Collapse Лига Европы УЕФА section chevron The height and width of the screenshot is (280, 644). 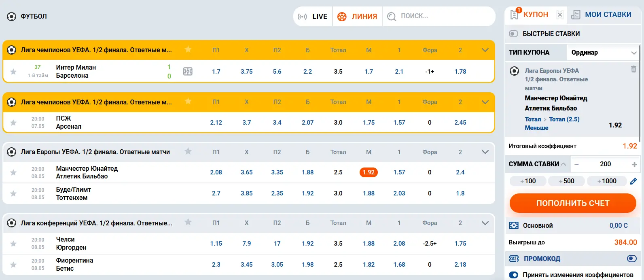(x=485, y=152)
